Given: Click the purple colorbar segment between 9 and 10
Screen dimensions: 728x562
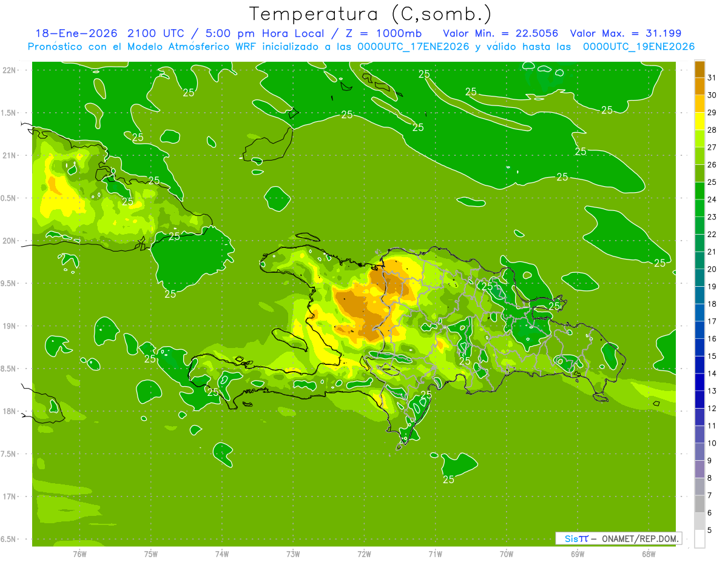Looking at the screenshot, I should (x=699, y=452).
